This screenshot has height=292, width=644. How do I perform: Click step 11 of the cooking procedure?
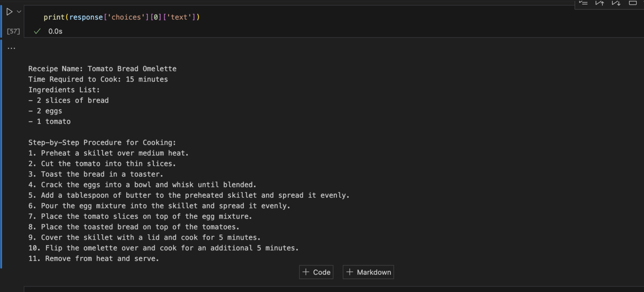[93, 258]
